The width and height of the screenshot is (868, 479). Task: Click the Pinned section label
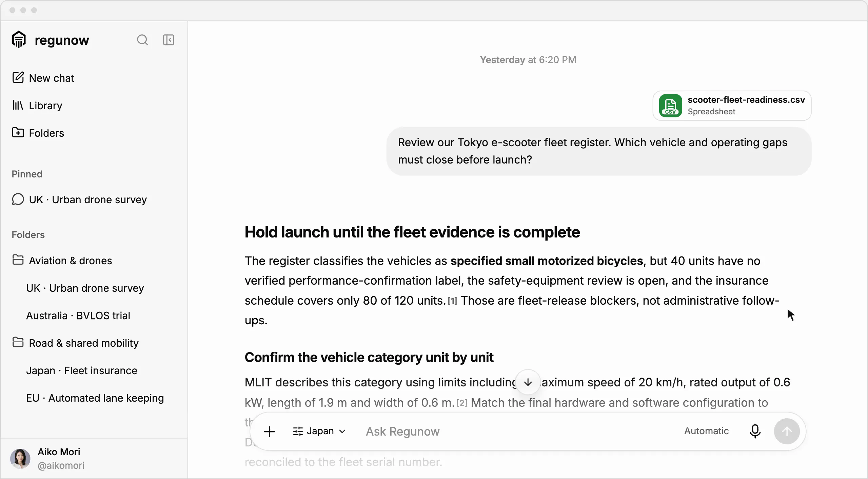(27, 174)
